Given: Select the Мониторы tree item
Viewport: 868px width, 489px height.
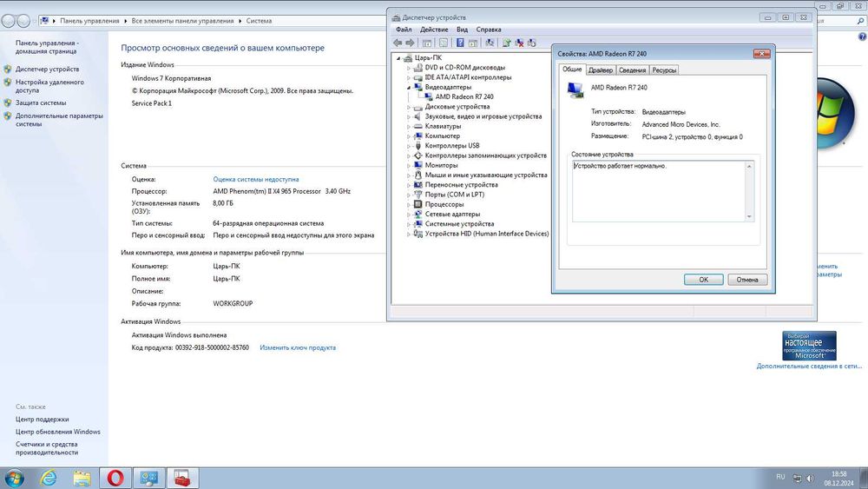Looking at the screenshot, I should coord(441,166).
